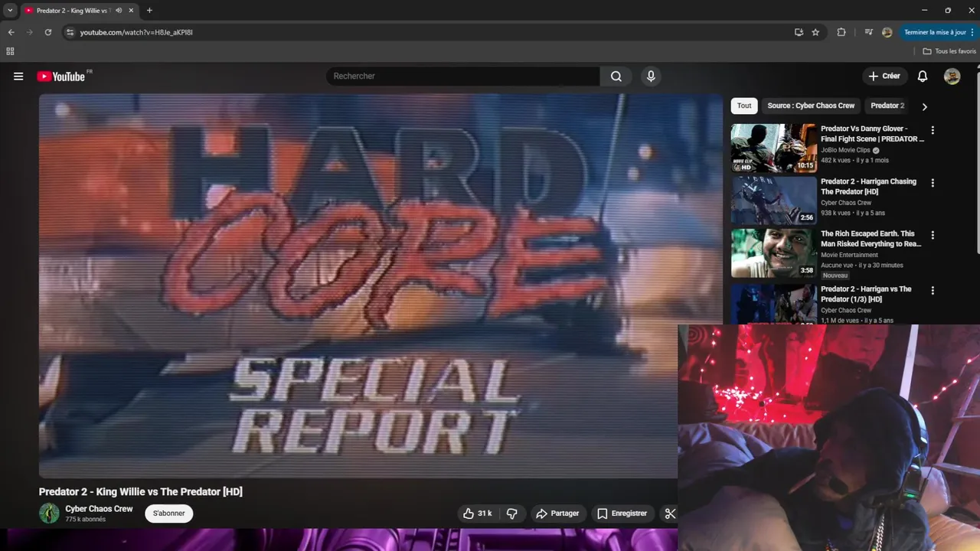Click the Enregistrer save button
Screen dimensions: 980x551
click(622, 514)
